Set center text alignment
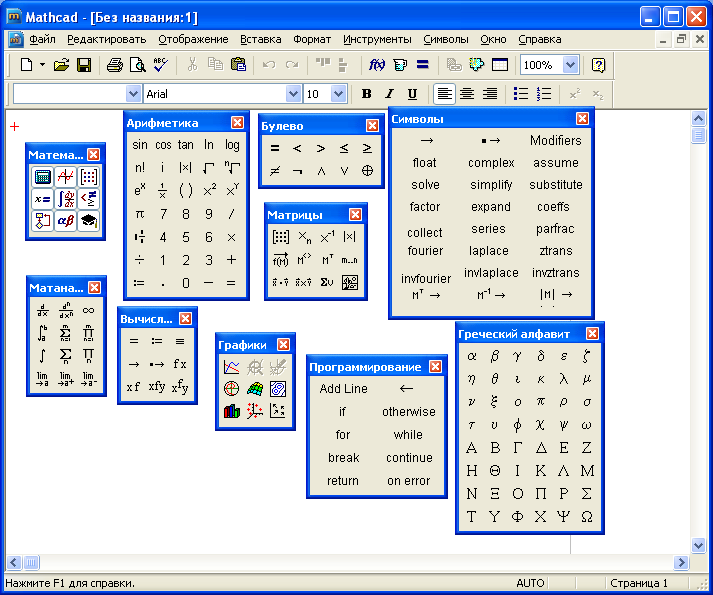 [467, 94]
